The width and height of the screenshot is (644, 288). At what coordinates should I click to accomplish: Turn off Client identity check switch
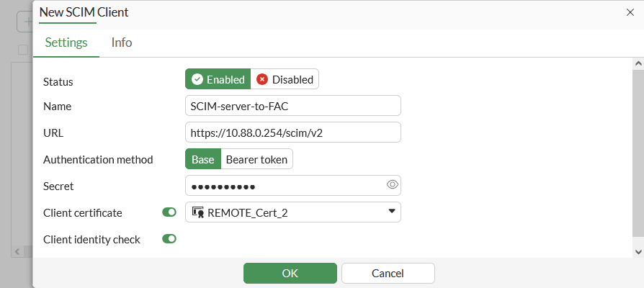[169, 239]
